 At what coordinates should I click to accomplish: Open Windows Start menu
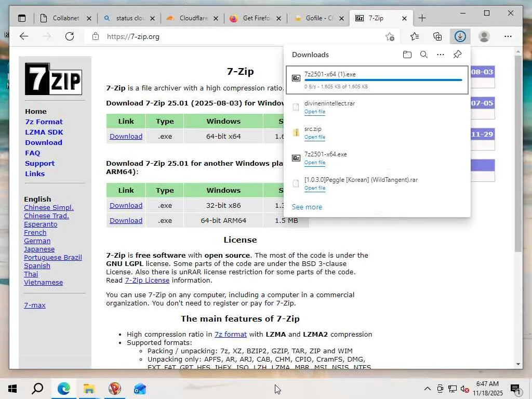12,389
